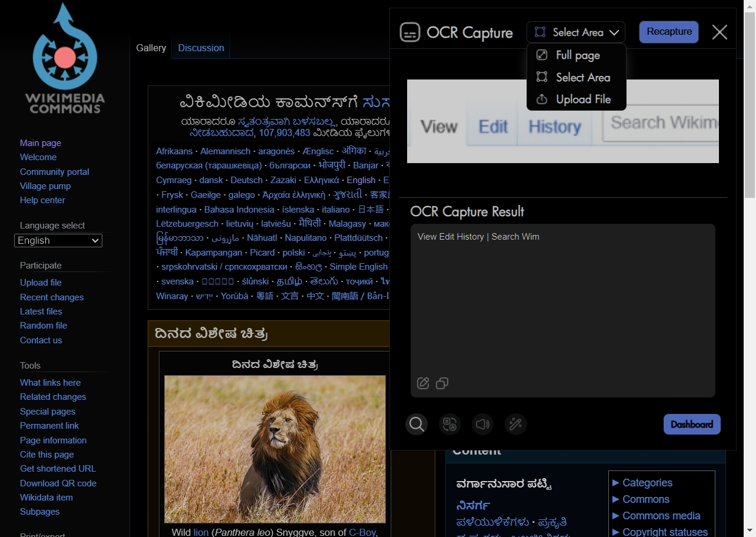
Task: Click the OCR Capture logo icon
Action: click(x=410, y=32)
